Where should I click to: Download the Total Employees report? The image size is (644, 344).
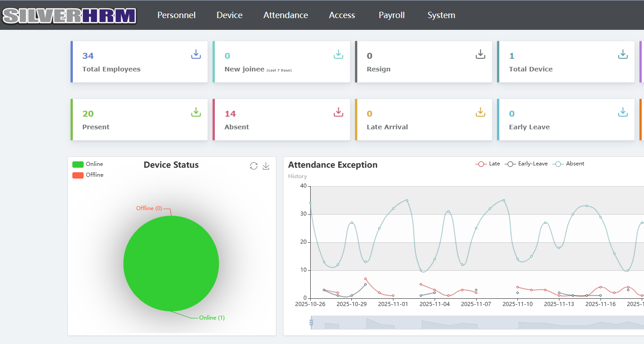pos(196,54)
